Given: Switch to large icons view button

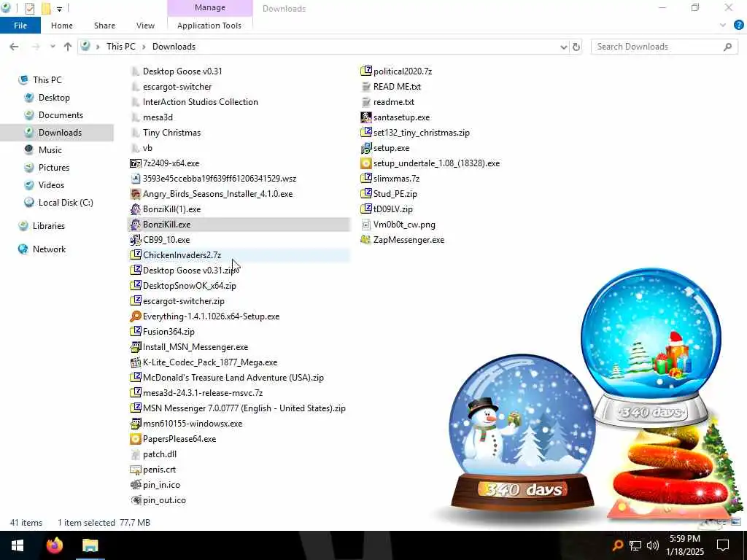Looking at the screenshot, I should coord(736,522).
